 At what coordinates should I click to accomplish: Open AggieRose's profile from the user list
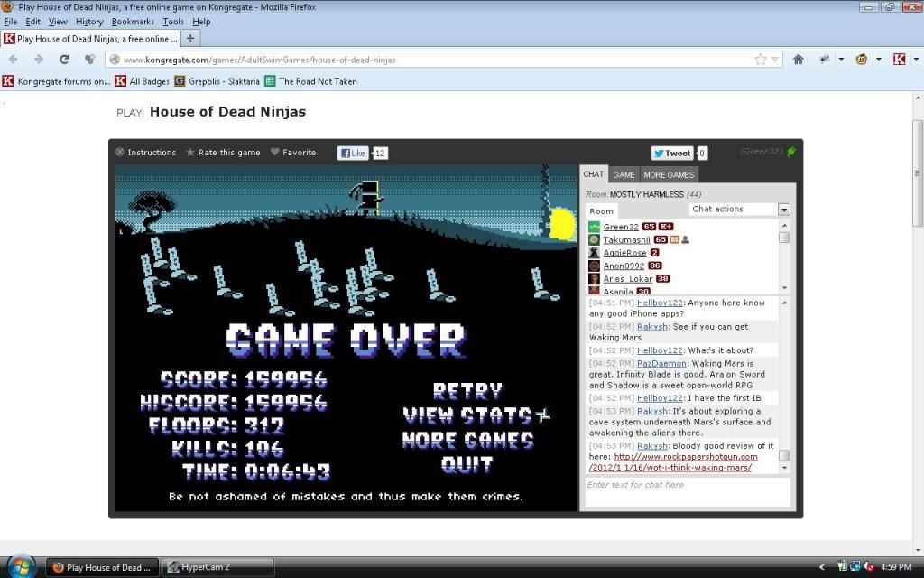tap(624, 253)
